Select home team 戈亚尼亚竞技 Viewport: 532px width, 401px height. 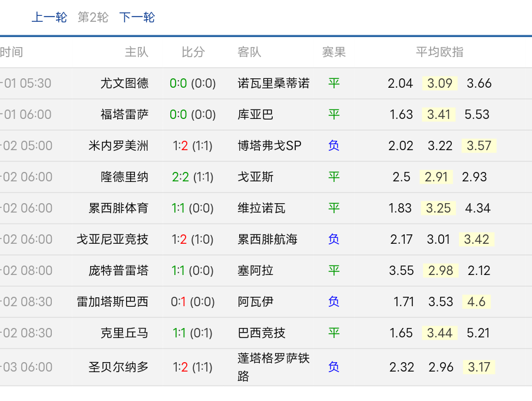point(113,239)
